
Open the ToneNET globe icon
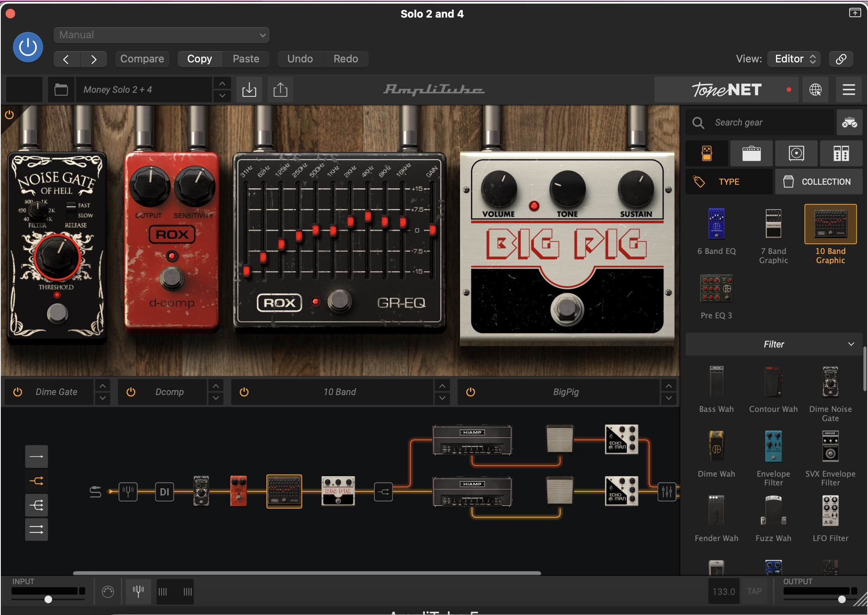click(x=816, y=90)
